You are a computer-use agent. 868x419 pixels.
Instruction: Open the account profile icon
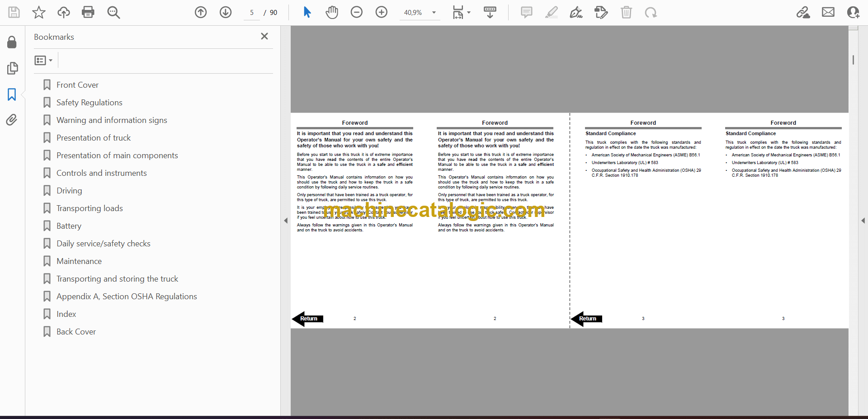(x=853, y=12)
